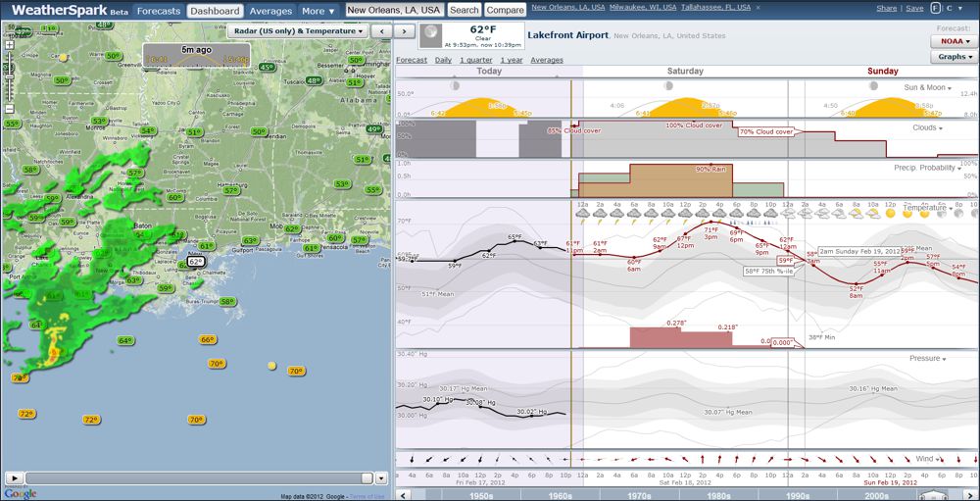Click the WeatherSpark logo
Screen dimensions: 980x501
tap(62, 11)
